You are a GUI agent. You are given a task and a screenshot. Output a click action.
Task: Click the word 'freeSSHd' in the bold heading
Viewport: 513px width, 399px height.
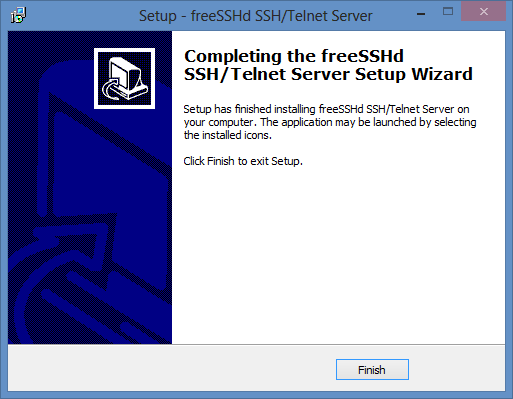[362, 56]
